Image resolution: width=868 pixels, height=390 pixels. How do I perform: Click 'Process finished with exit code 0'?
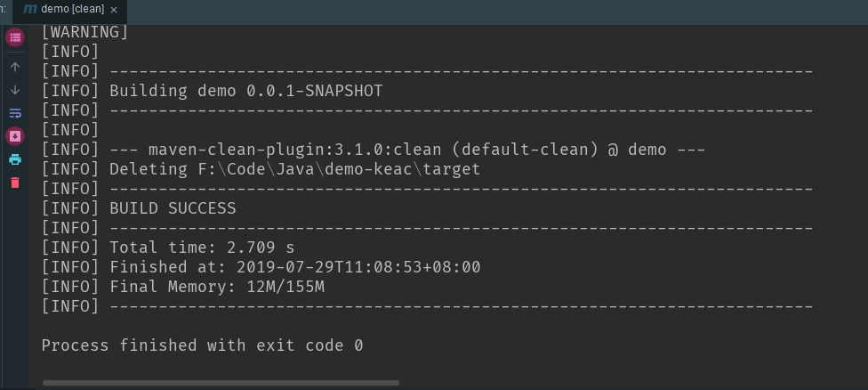click(x=203, y=345)
